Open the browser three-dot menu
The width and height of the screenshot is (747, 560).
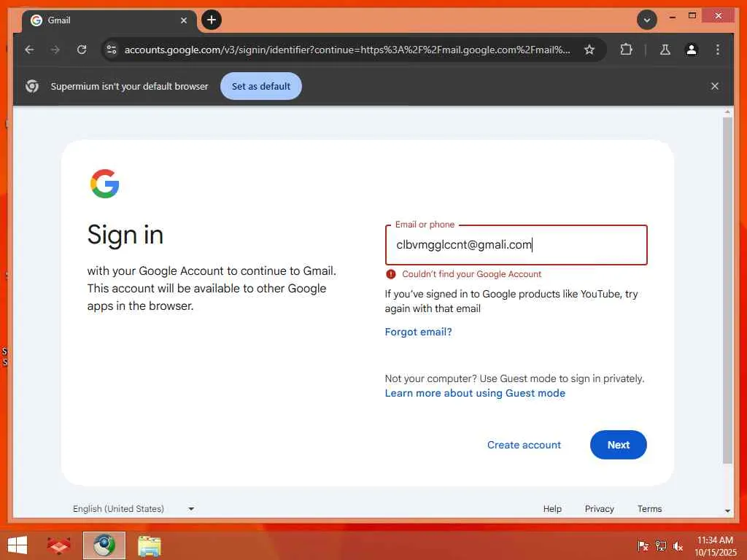point(718,50)
